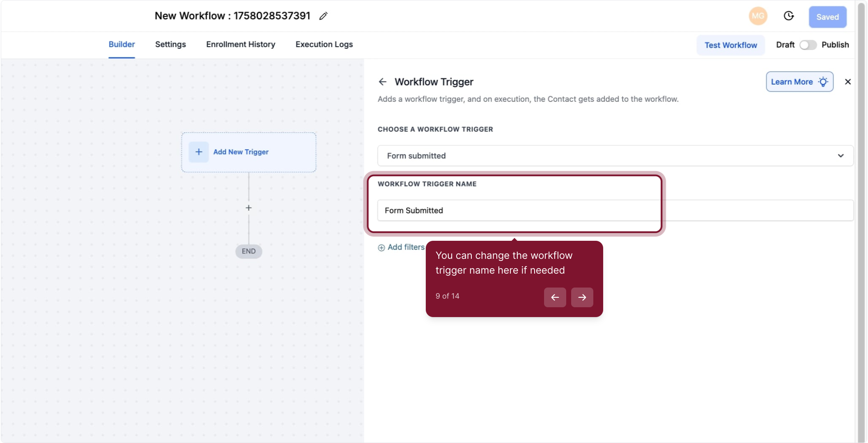This screenshot has height=443, width=868.
Task: Switch to the Settings tab
Action: (x=170, y=44)
